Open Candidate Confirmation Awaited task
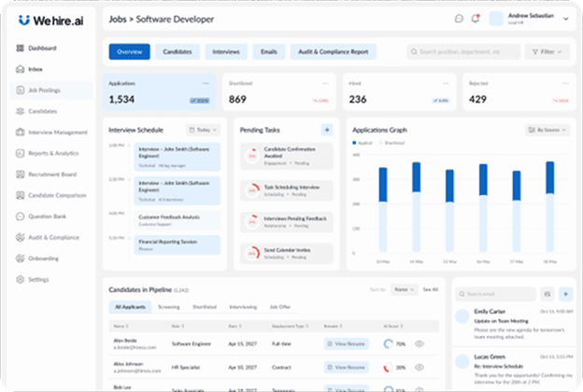This screenshot has width=583, height=392. point(286,156)
